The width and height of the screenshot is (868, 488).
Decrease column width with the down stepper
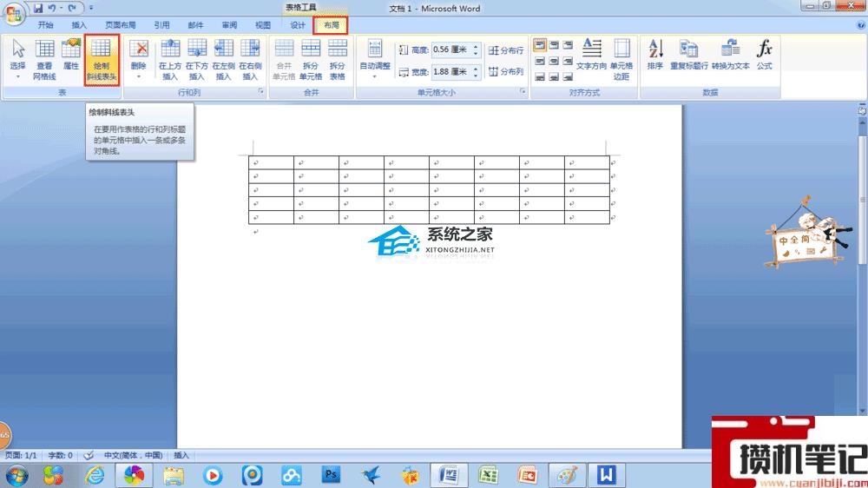(x=476, y=76)
